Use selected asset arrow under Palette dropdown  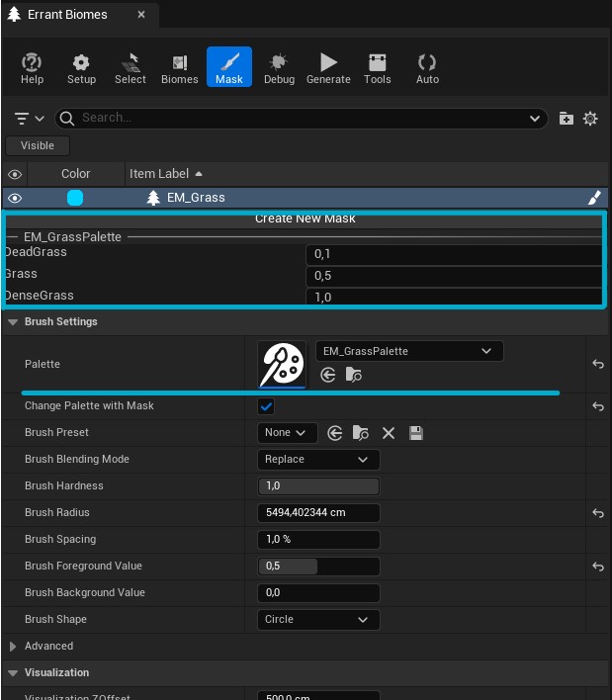328,375
